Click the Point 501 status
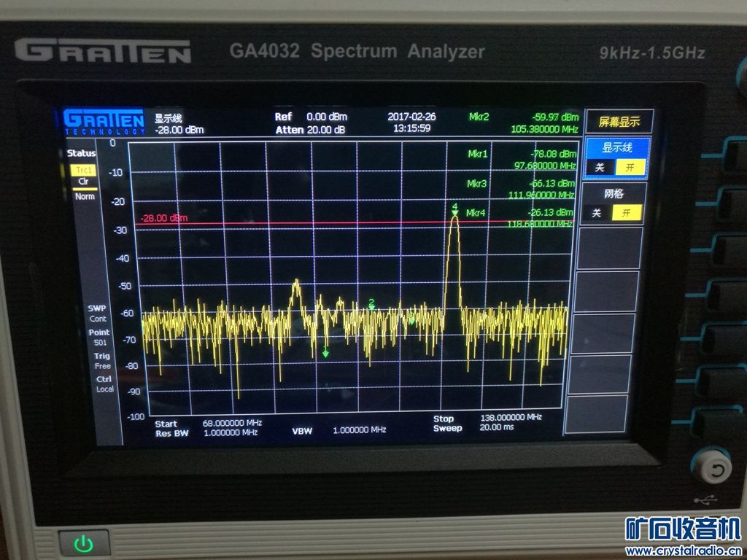This screenshot has width=747, height=560. point(99,337)
